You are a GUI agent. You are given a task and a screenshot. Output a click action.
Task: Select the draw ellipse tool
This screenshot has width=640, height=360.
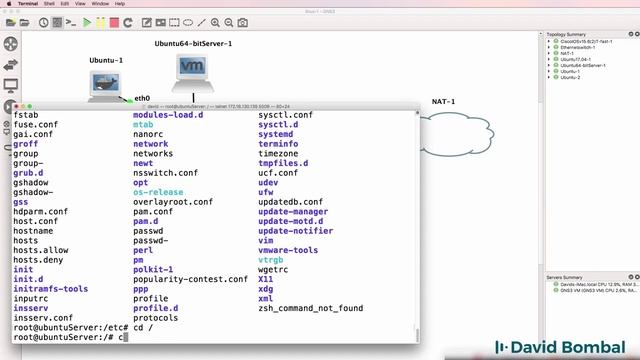tap(188, 23)
